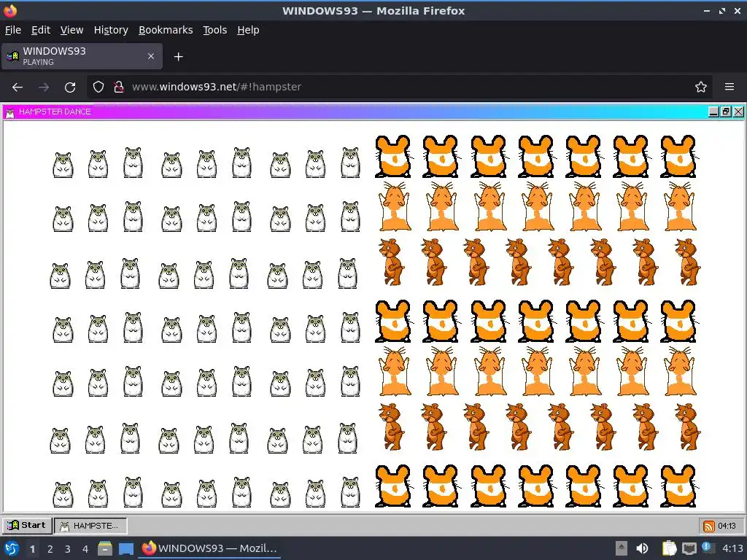Minimize the Hampster Dance window
The height and width of the screenshot is (560, 747).
pyautogui.click(x=713, y=112)
